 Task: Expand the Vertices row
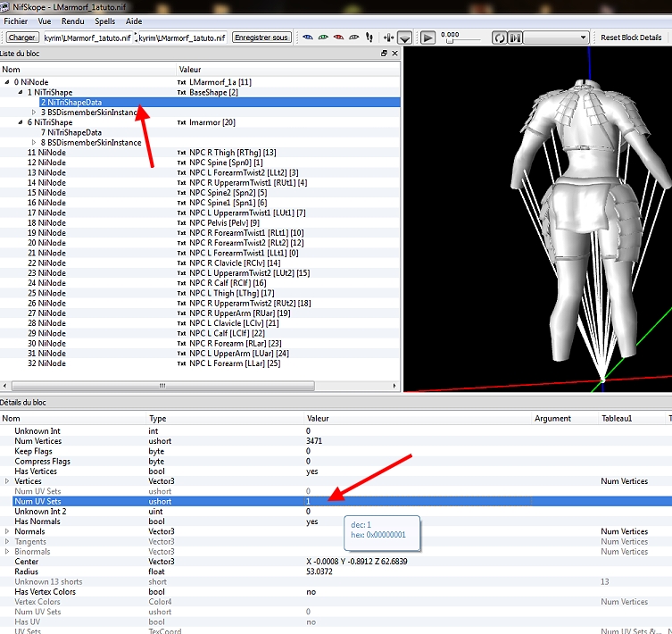pyautogui.click(x=7, y=481)
